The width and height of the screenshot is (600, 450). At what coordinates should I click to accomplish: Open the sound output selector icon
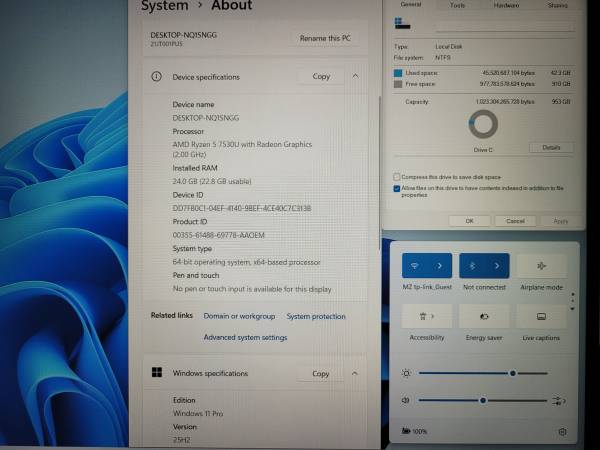pyautogui.click(x=557, y=400)
